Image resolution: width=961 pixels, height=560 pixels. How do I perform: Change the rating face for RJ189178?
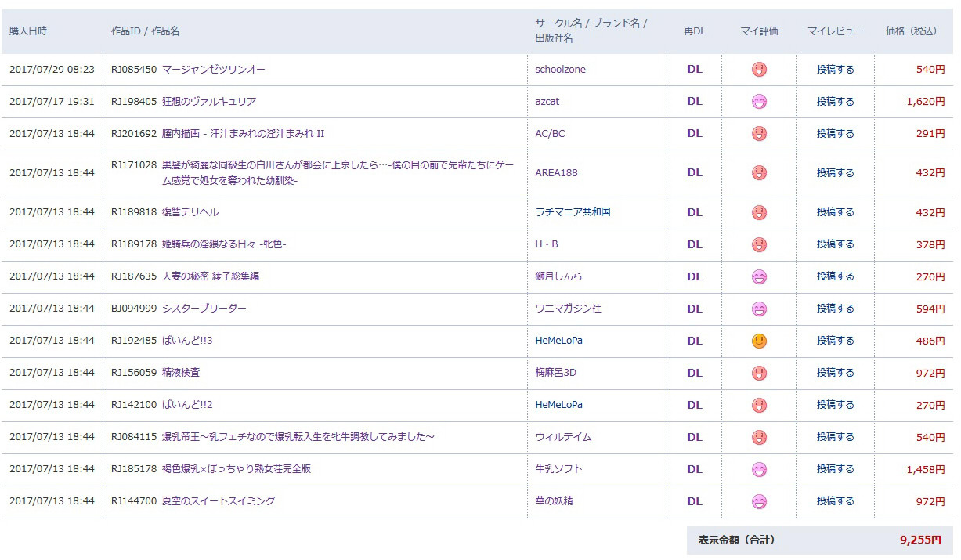[759, 244]
